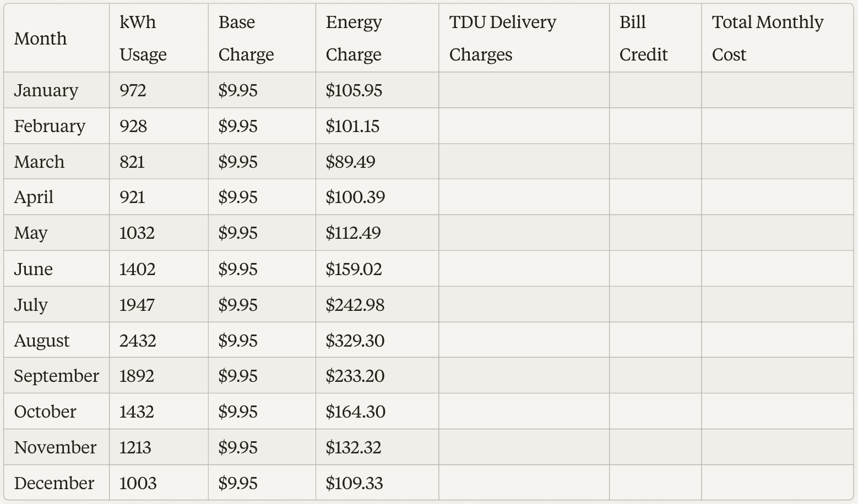
Task: Select August's 2432 kWh usage cell
Action: point(138,341)
